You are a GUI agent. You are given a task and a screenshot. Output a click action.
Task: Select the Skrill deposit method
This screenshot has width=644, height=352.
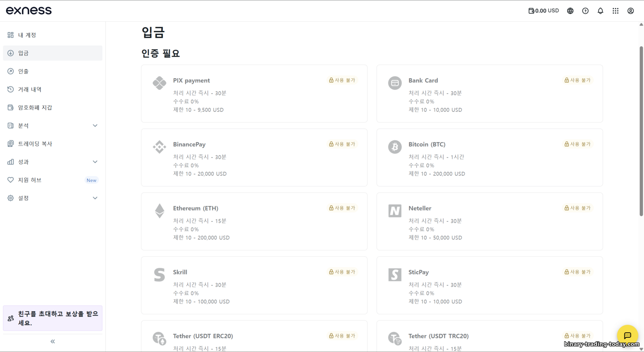[254, 285]
